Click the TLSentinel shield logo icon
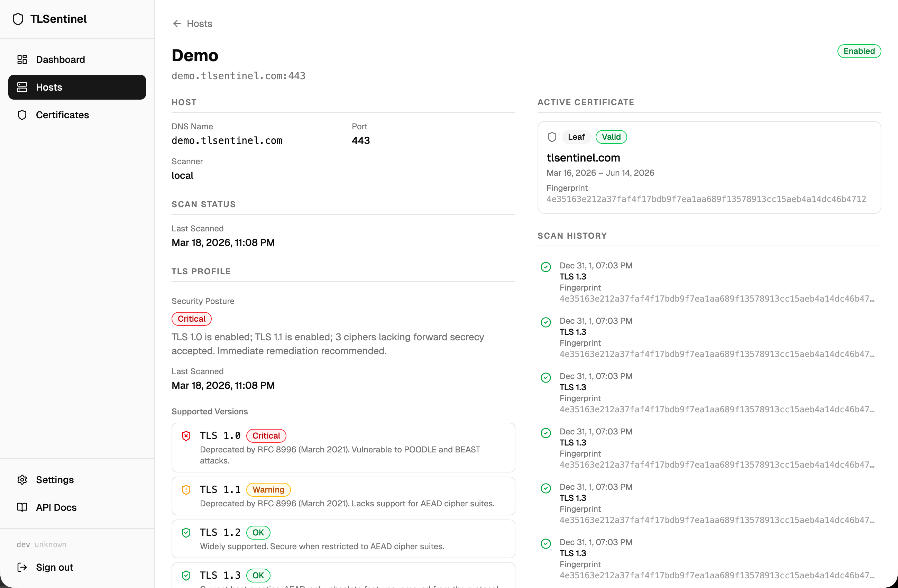This screenshot has height=588, width=898. pyautogui.click(x=18, y=19)
